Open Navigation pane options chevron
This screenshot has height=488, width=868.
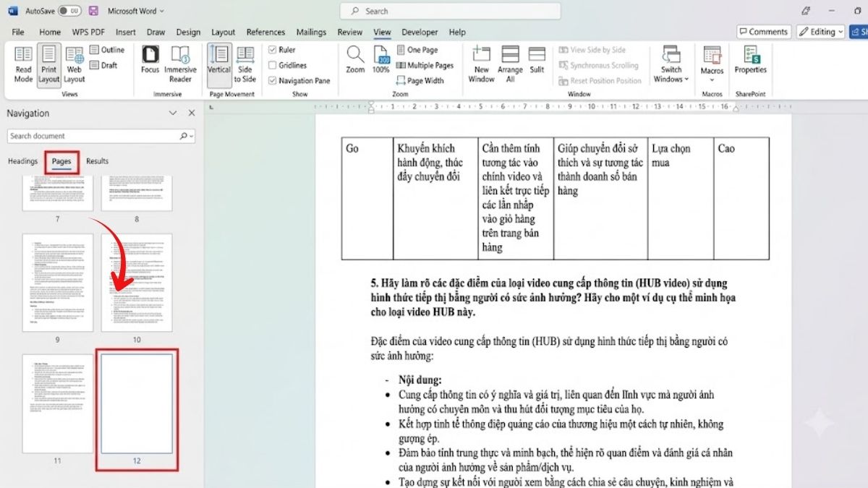tap(173, 113)
